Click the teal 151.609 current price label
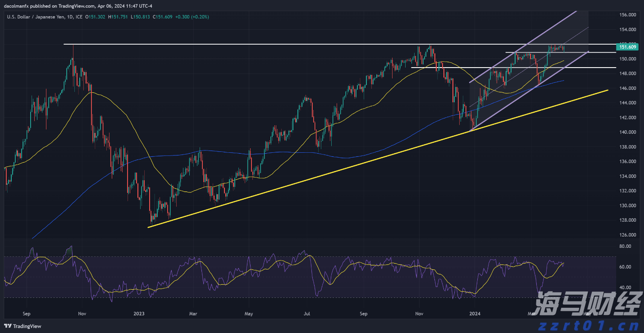The width and height of the screenshot is (644, 333). [x=626, y=46]
